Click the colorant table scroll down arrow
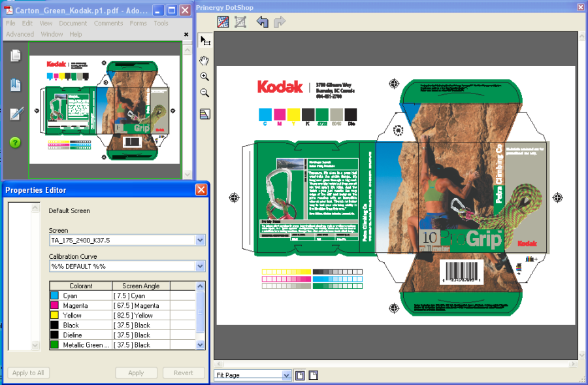Viewport: 588px width, 385px height. 201,344
